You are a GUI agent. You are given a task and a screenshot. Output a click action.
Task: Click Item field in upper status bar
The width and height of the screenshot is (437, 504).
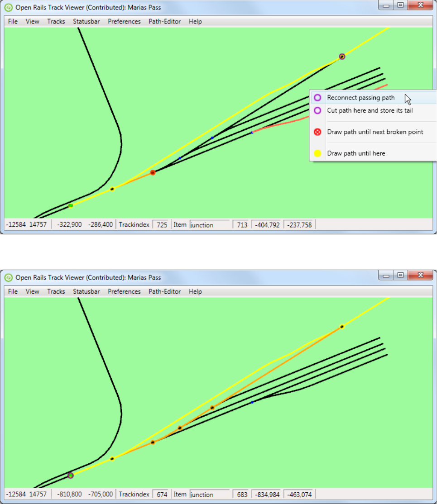pos(210,225)
